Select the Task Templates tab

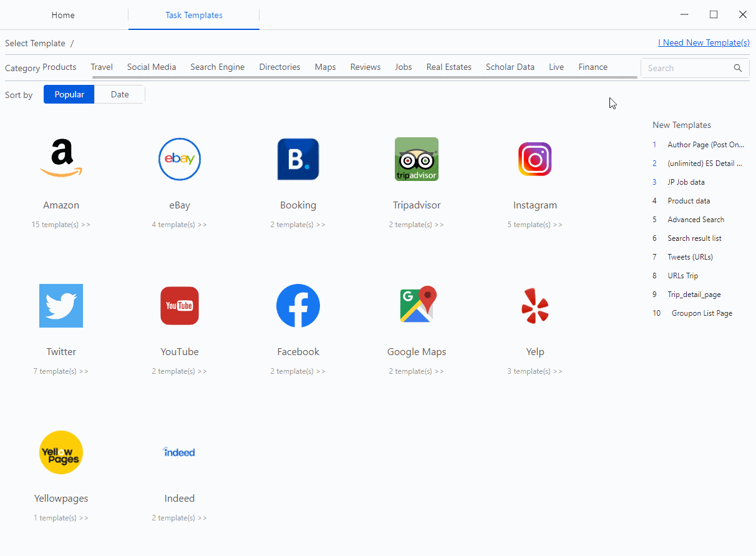click(194, 15)
